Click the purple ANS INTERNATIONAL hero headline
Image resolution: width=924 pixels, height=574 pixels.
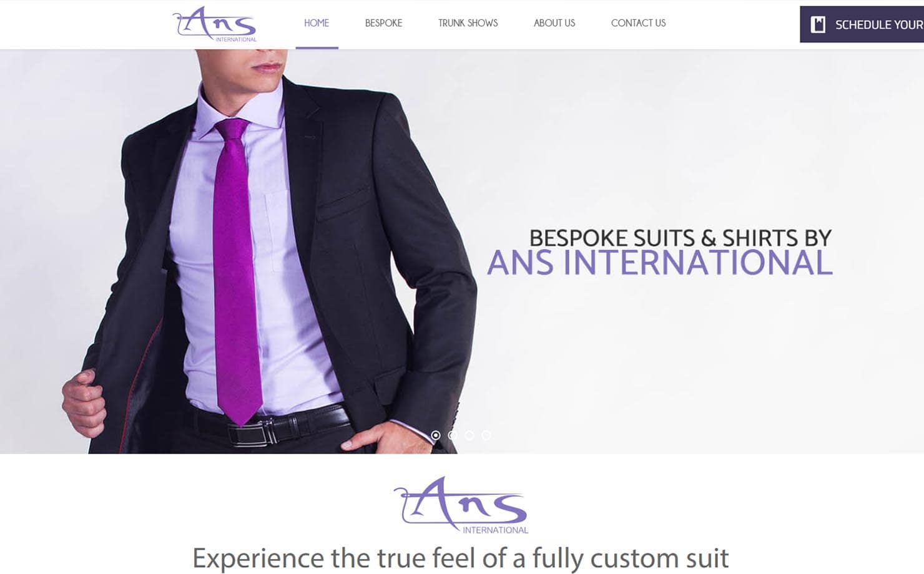(x=660, y=263)
